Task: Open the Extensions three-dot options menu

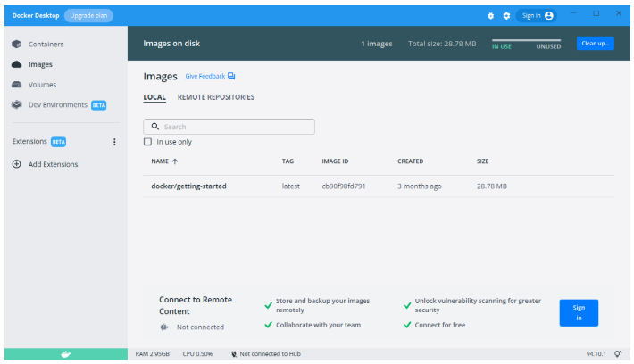Action: [114, 142]
